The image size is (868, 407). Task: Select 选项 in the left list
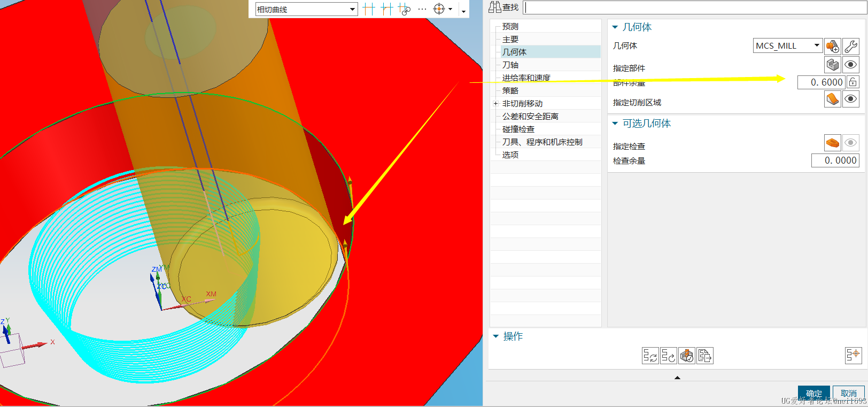(510, 155)
